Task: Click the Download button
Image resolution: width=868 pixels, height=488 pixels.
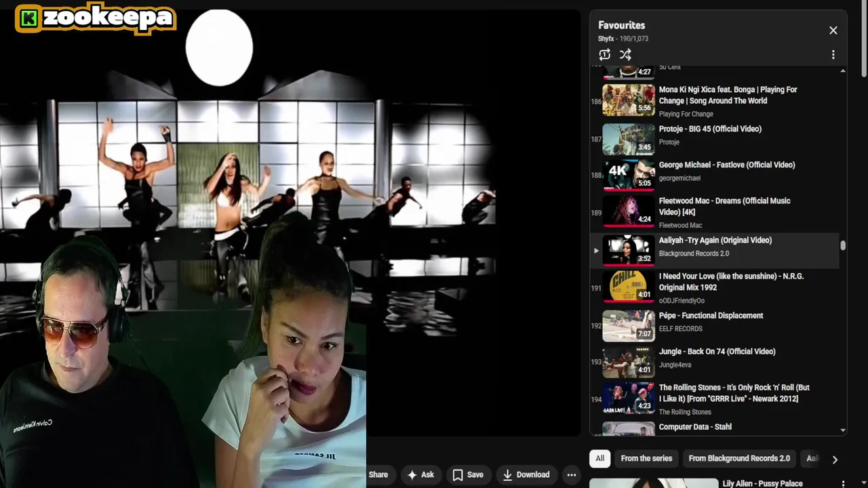Action: tap(526, 475)
